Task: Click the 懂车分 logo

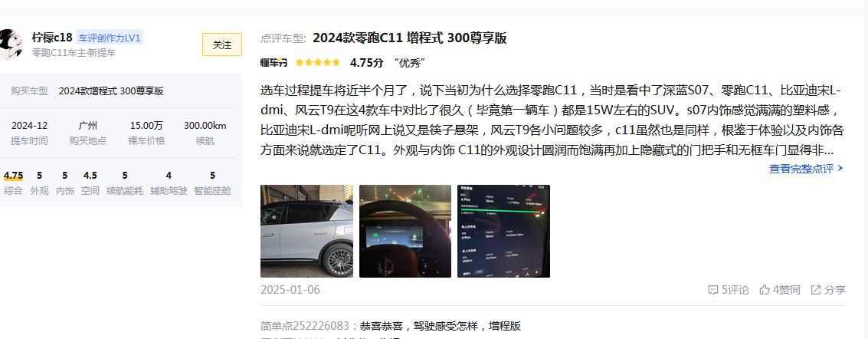Action: (274, 63)
